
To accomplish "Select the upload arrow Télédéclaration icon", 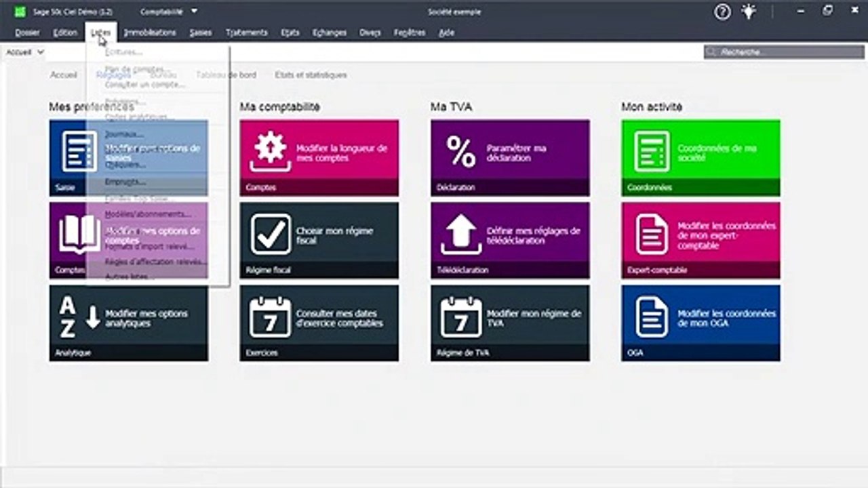I will pos(461,235).
